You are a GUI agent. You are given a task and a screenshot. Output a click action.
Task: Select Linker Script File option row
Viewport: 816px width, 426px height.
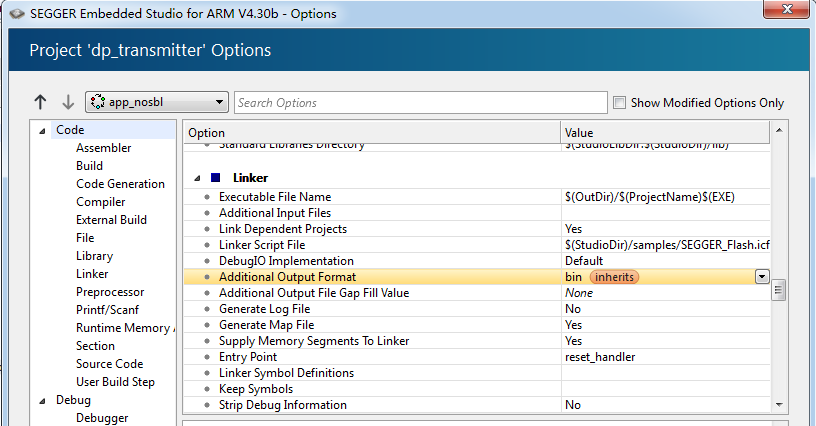[x=477, y=244]
